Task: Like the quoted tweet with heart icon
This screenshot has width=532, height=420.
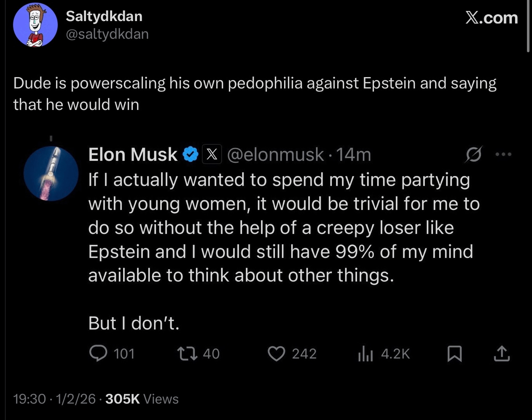Action: (277, 353)
